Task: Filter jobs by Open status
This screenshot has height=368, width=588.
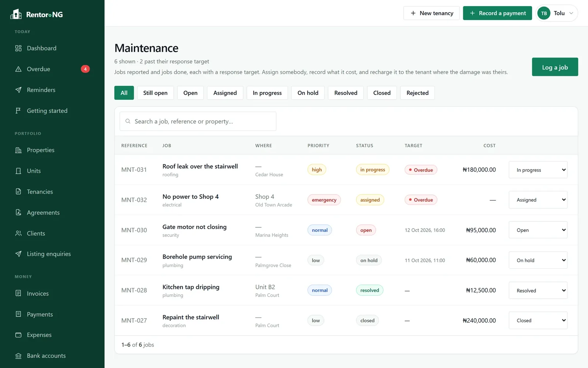Action: point(190,93)
